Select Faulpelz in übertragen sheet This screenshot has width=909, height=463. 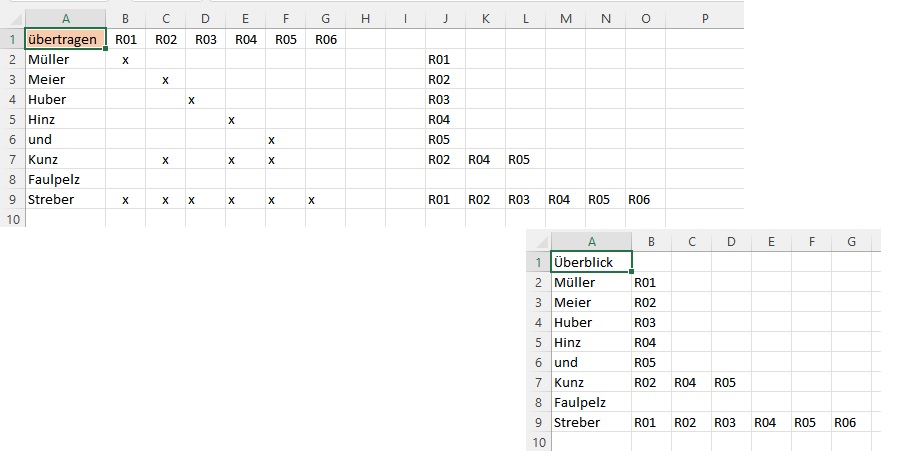[66, 179]
